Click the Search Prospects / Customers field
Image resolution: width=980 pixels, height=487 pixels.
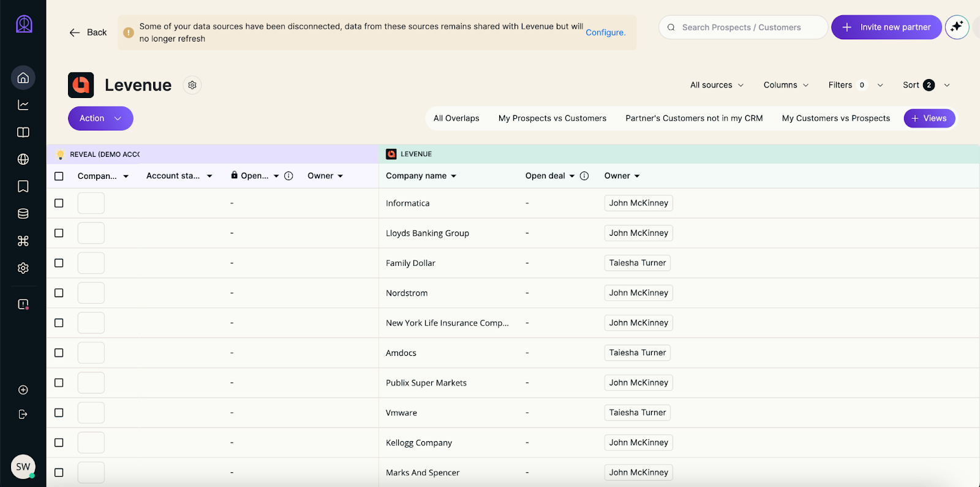point(742,28)
